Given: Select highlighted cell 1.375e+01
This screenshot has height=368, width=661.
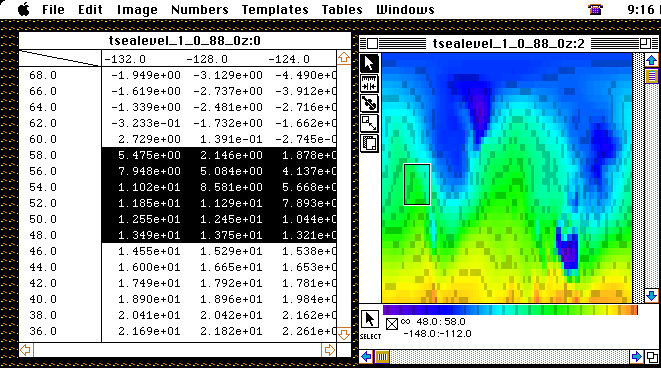Looking at the screenshot, I should (231, 235).
